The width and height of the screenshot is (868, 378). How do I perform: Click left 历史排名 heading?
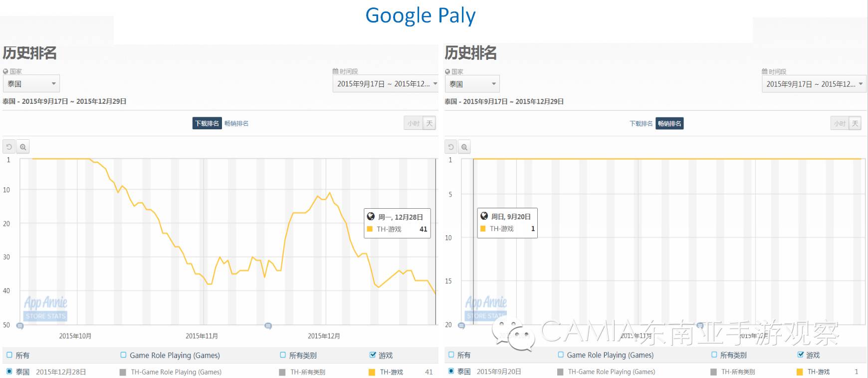point(29,53)
